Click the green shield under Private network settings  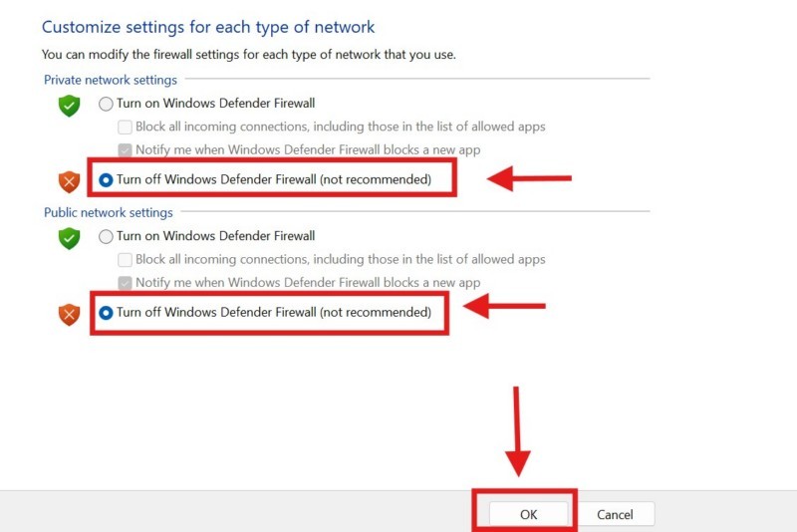69,106
